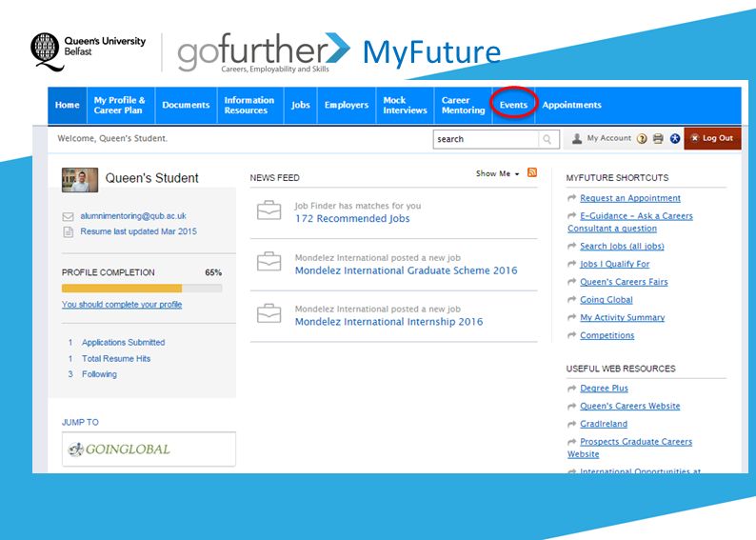View Applications Submitted
756x540 pixels.
coord(123,342)
